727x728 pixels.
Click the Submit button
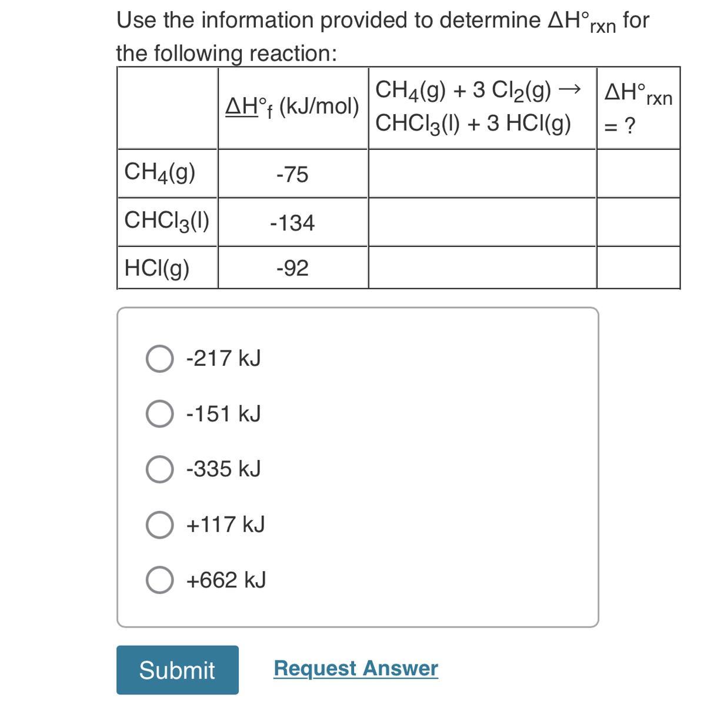click(178, 670)
